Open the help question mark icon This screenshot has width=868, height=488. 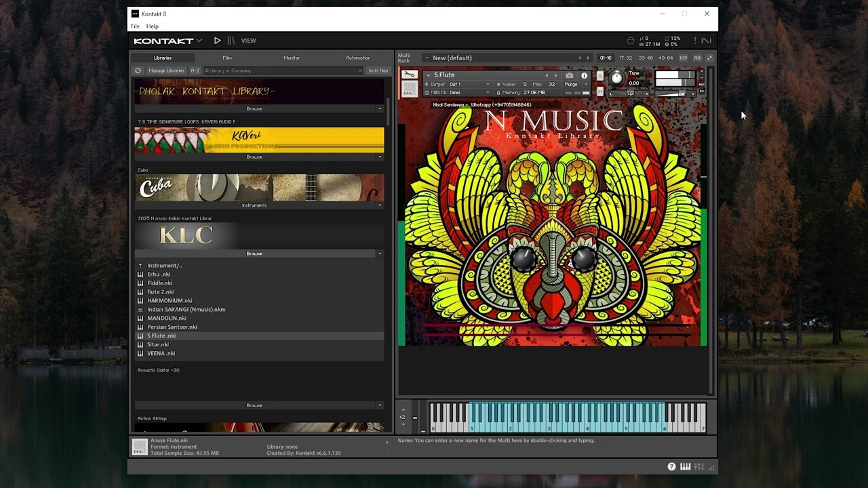tap(671, 466)
